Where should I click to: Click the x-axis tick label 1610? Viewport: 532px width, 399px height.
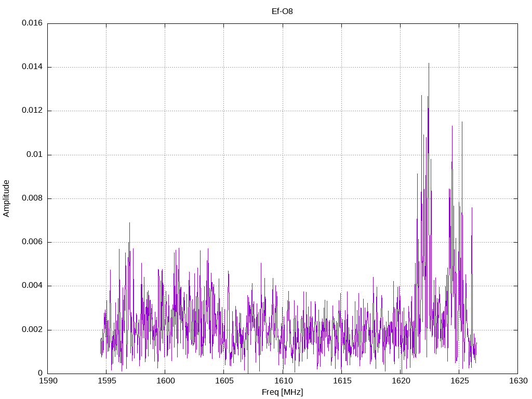pos(283,381)
